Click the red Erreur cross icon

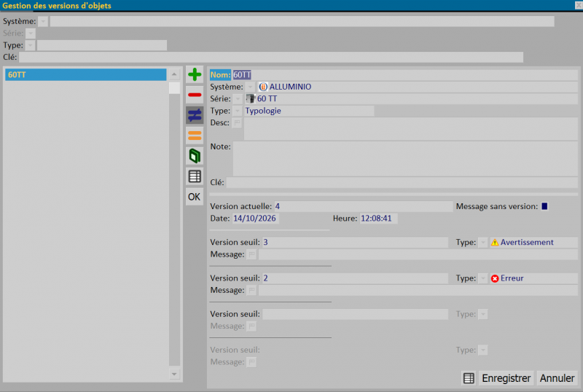(495, 278)
